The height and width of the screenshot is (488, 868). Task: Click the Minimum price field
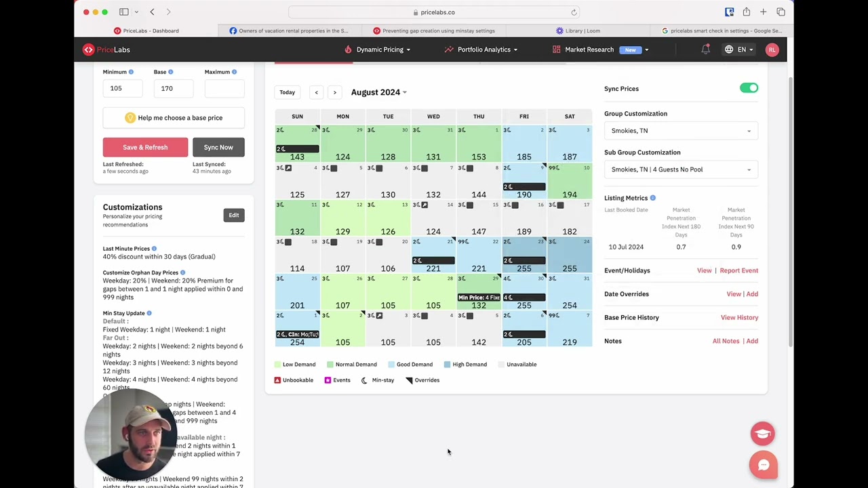click(123, 88)
